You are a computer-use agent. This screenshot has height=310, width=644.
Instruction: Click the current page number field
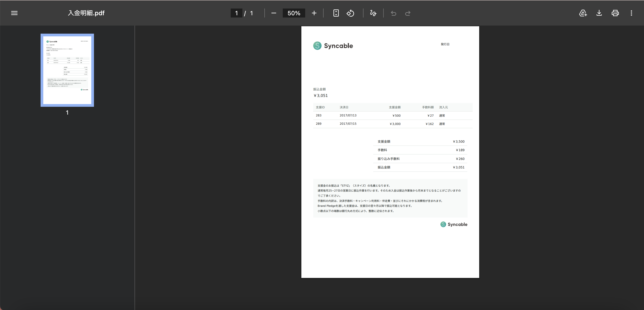coord(236,13)
